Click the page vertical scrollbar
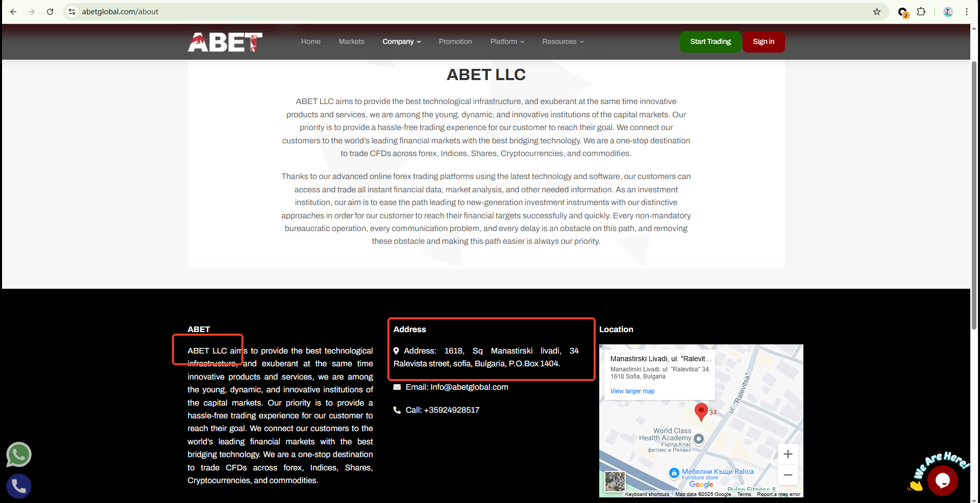 point(974,195)
